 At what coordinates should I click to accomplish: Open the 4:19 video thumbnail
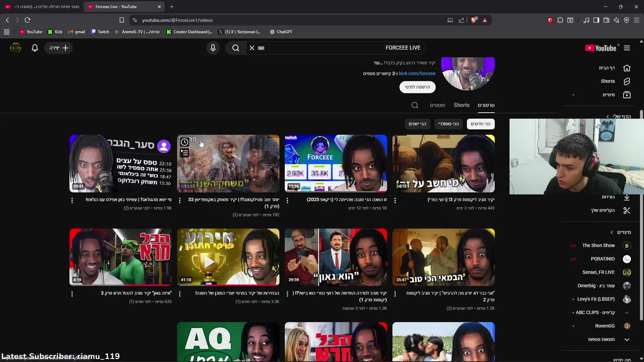pyautogui.click(x=120, y=257)
